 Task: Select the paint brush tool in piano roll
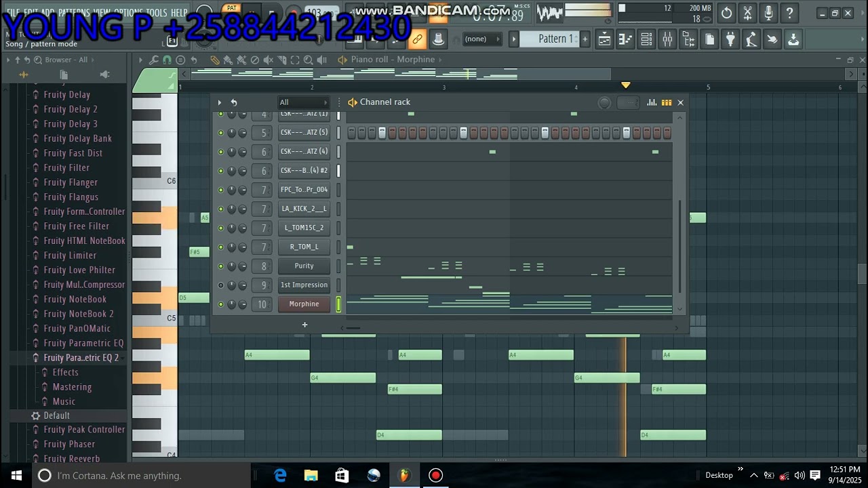228,60
